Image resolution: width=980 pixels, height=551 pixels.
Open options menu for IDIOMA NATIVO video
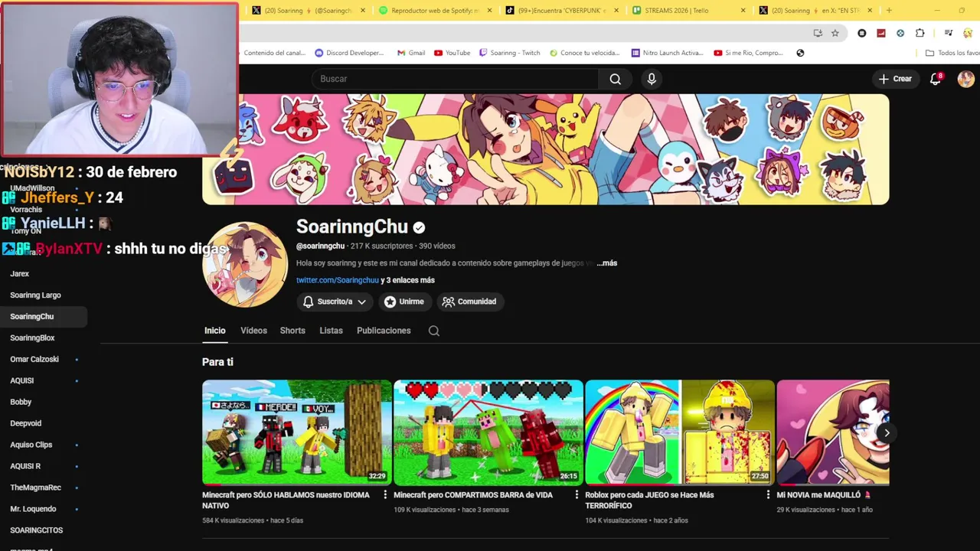click(x=385, y=495)
